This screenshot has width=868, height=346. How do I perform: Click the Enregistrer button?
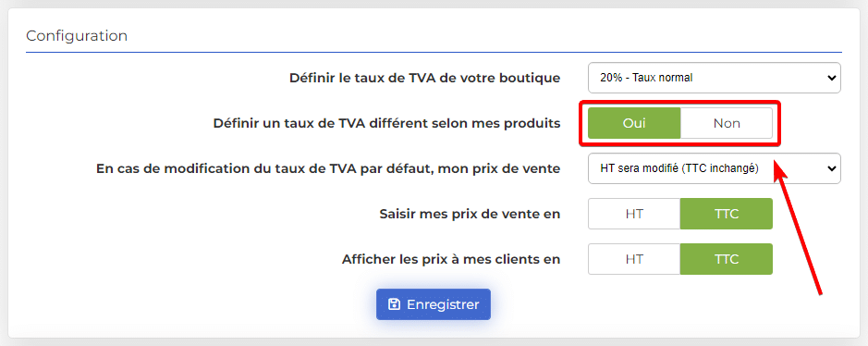click(x=434, y=304)
